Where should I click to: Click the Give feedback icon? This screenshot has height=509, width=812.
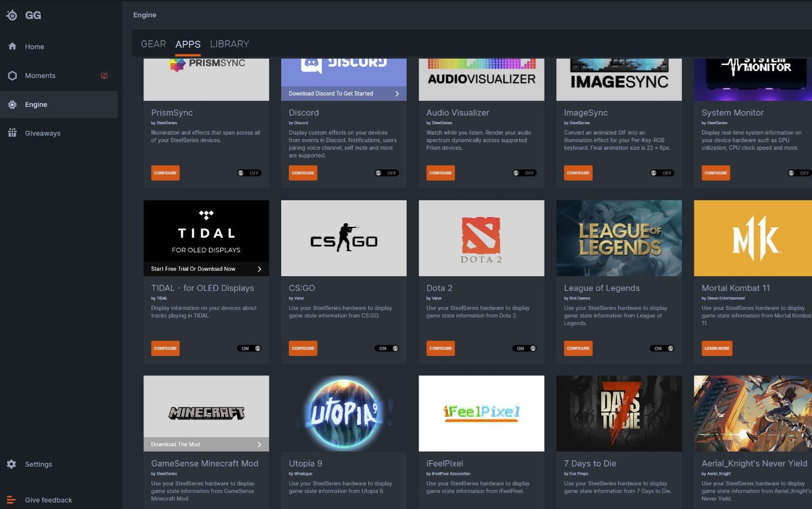point(11,500)
